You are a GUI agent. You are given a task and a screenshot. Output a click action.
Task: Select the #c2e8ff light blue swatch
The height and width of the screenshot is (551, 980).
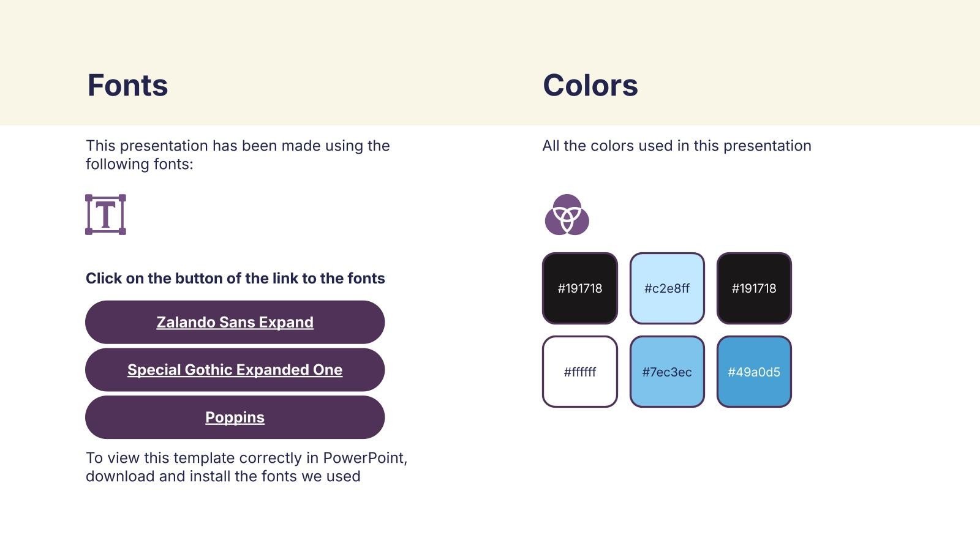(667, 288)
